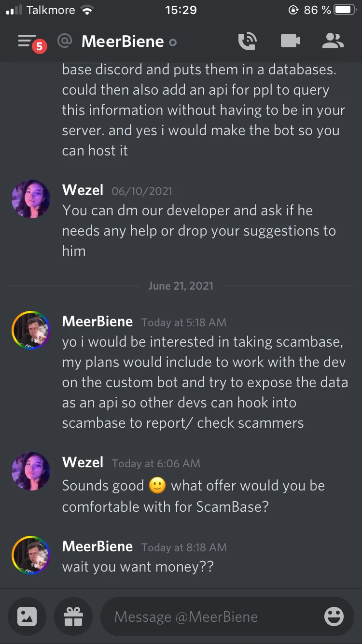
Task: Tap the Wezel username on the 06/10/2021 message
Action: (x=83, y=190)
